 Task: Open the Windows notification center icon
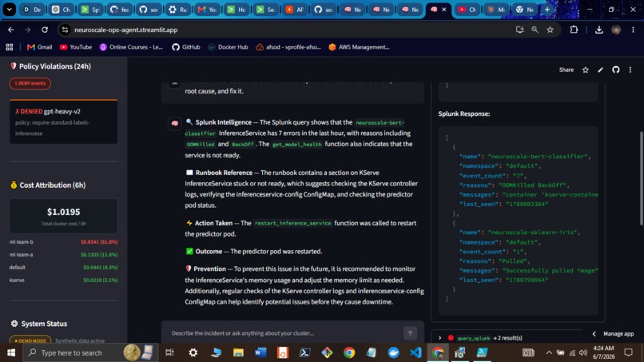point(628,352)
